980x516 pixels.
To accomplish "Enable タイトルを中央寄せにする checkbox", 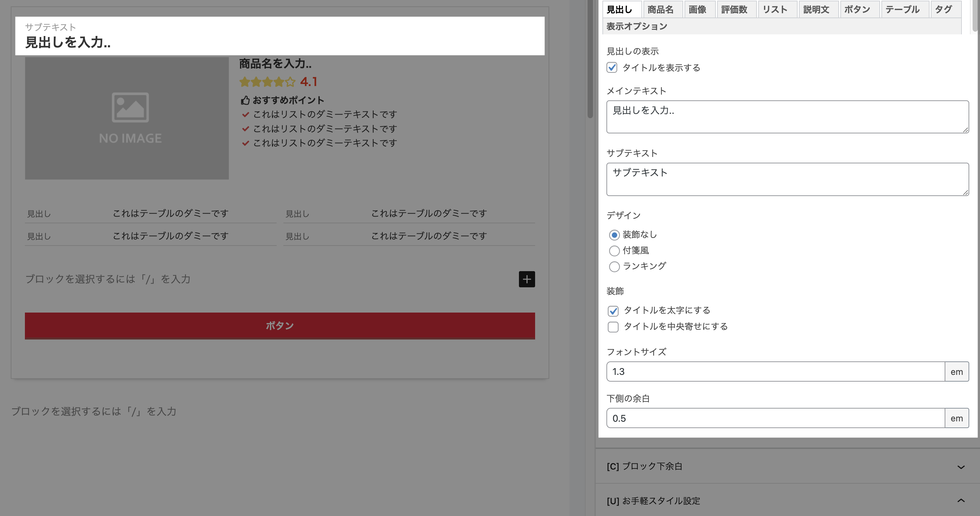I will tap(613, 327).
